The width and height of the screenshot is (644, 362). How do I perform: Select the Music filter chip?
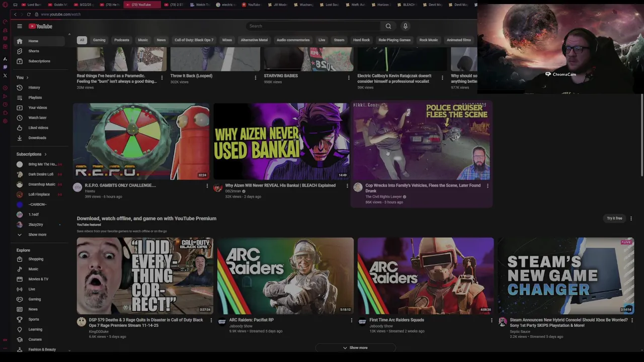tap(143, 40)
